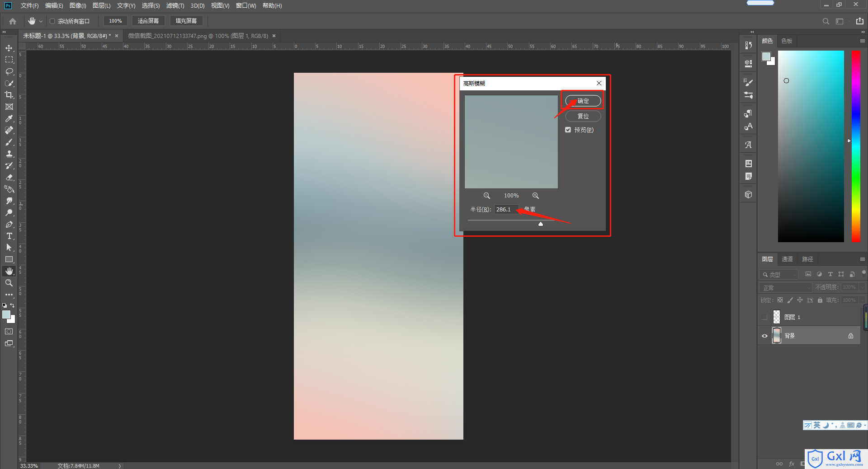Viewport: 868px width, 469px height.
Task: Click the hue spectrum slider
Action: 856,146
